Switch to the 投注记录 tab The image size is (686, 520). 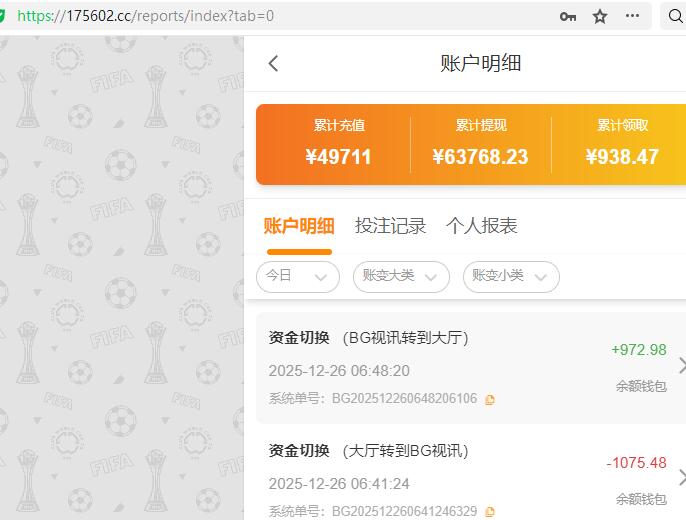(x=390, y=226)
